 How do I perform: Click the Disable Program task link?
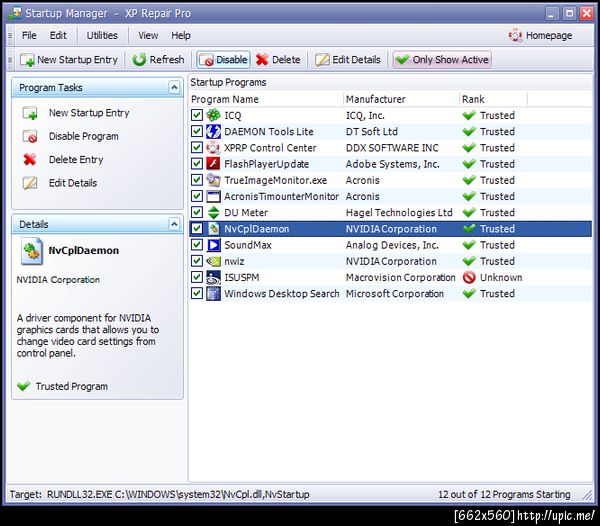(84, 137)
